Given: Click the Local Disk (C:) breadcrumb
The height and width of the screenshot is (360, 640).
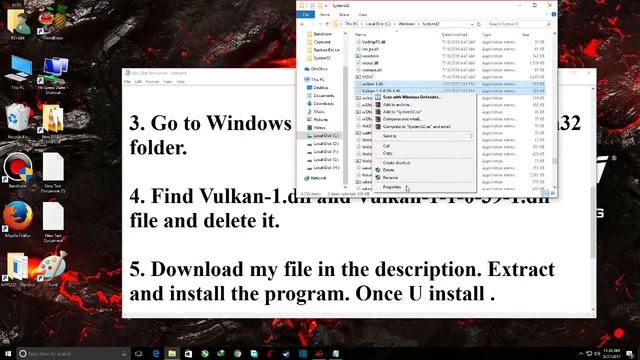Looking at the screenshot, I should [378, 24].
